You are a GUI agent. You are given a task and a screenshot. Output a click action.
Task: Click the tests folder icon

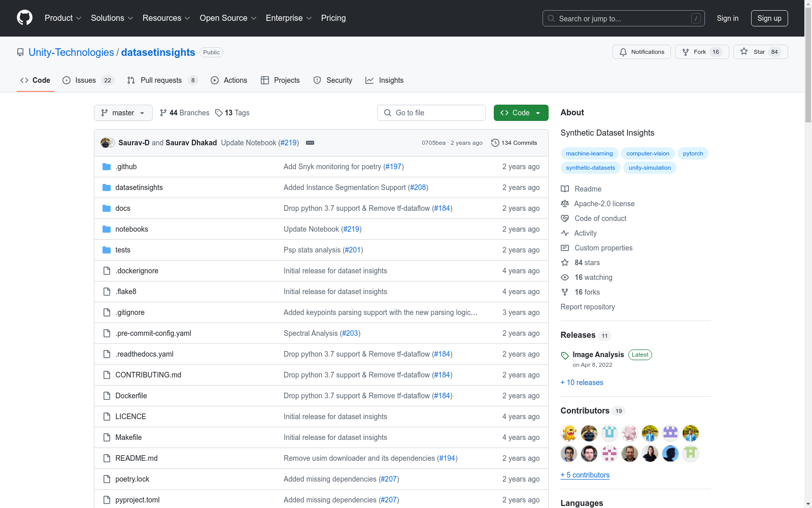[107, 250]
